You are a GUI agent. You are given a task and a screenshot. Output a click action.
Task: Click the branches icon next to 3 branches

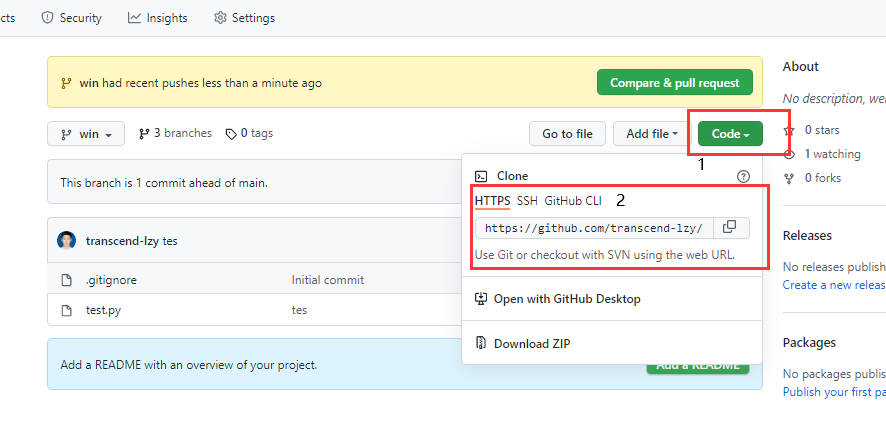tap(144, 133)
